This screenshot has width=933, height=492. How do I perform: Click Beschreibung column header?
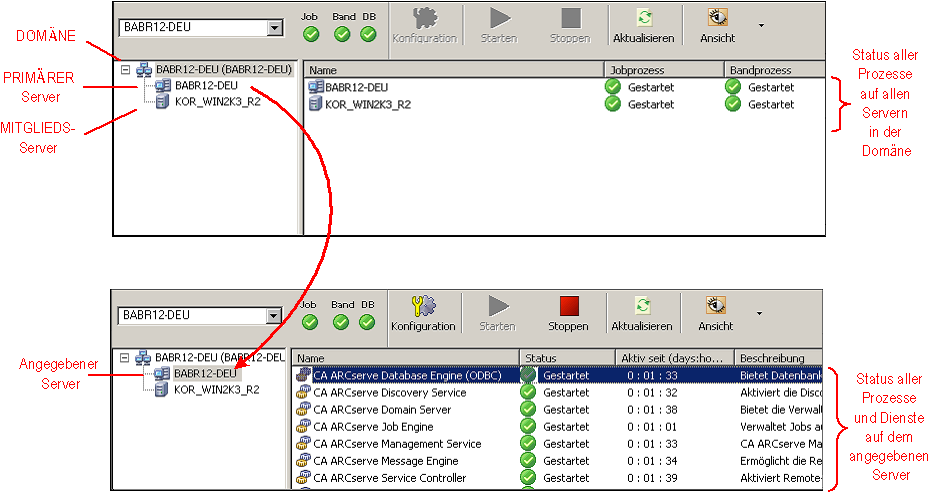coord(778,358)
